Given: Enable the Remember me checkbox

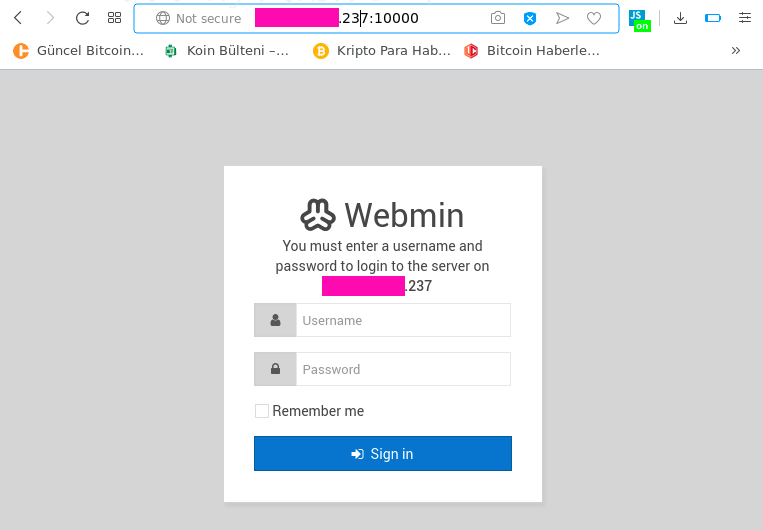Looking at the screenshot, I should pos(262,411).
